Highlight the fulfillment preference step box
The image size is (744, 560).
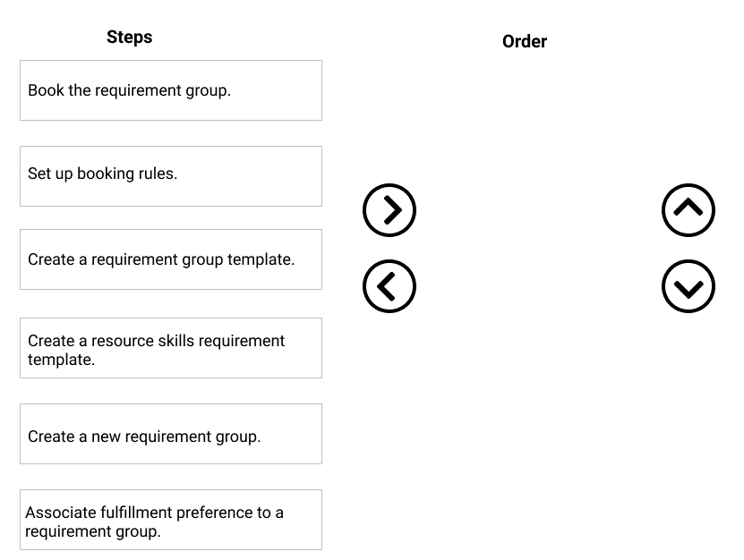pos(170,520)
